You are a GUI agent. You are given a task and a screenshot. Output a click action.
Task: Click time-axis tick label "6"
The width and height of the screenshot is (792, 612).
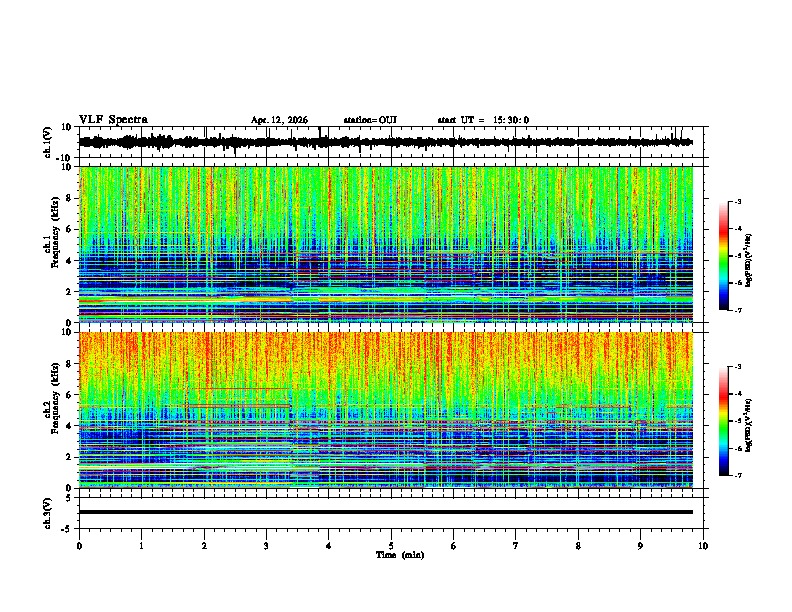[x=454, y=546]
